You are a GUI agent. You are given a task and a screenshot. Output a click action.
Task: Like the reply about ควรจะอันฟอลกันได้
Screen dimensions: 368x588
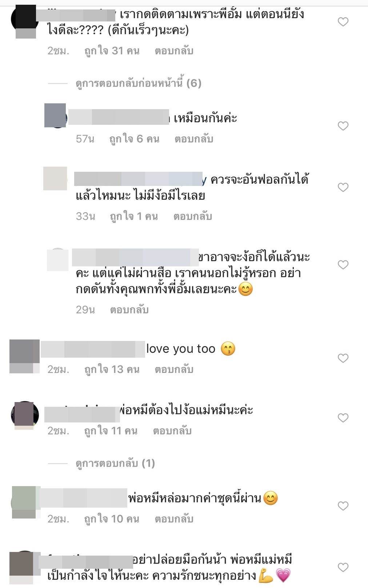[343, 187]
